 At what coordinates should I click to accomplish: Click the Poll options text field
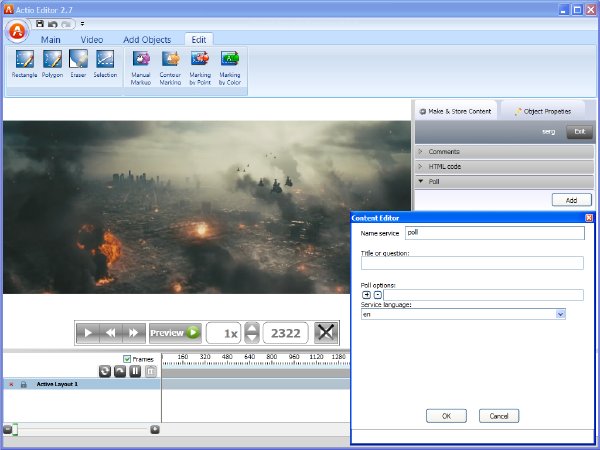click(483, 295)
